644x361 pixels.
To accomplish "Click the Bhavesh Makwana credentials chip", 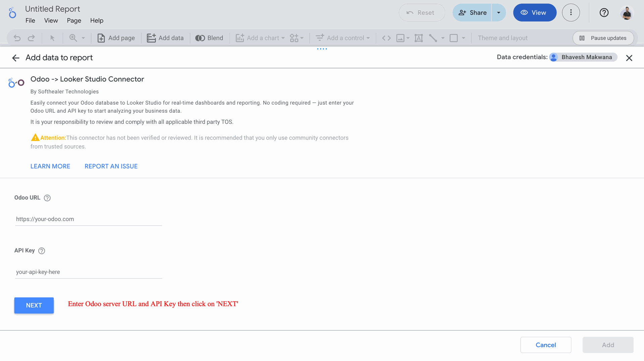I will click(583, 57).
